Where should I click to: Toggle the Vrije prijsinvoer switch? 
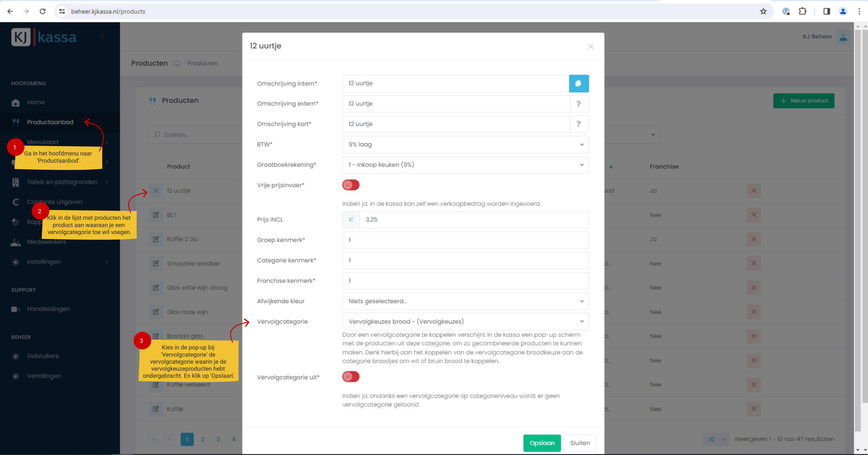(x=351, y=185)
